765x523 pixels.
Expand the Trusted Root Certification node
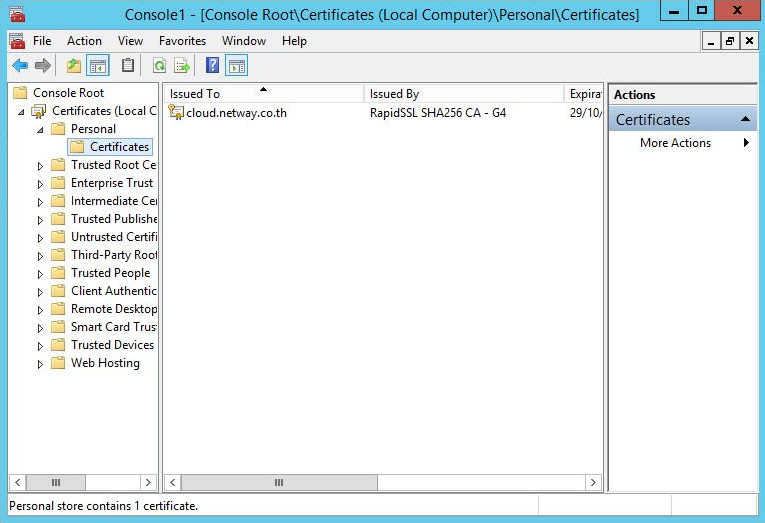[x=40, y=166]
